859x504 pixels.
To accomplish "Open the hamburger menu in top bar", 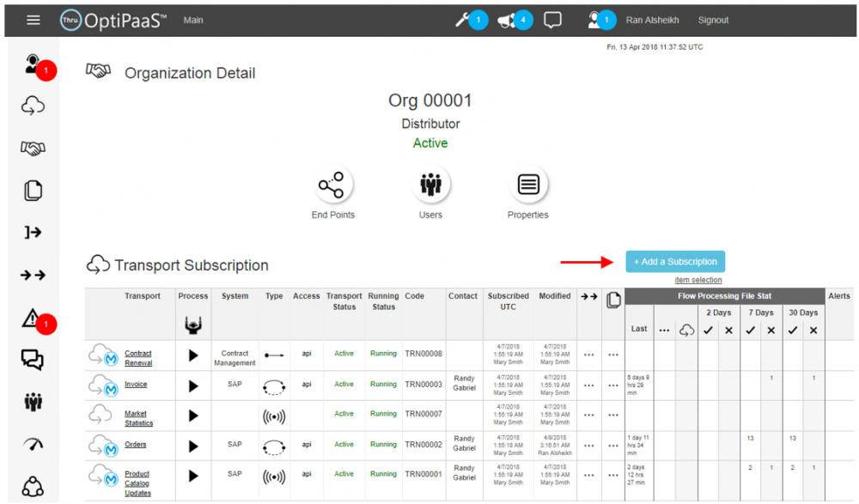I will pos(33,21).
